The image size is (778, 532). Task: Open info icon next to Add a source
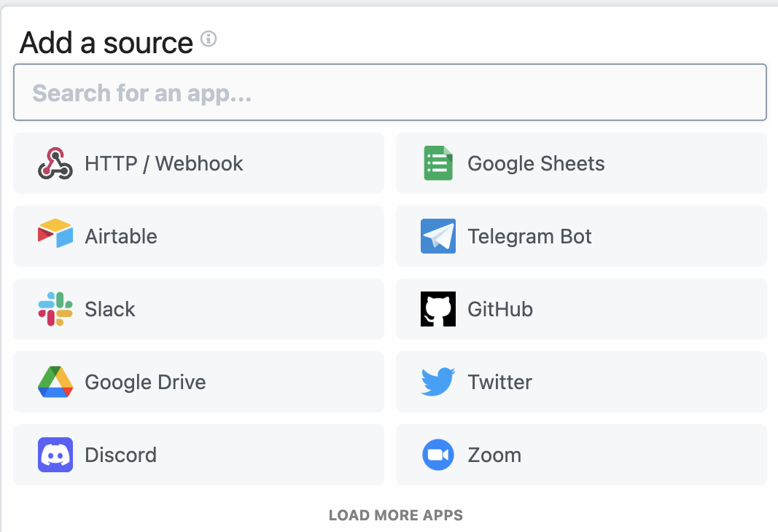tap(209, 38)
